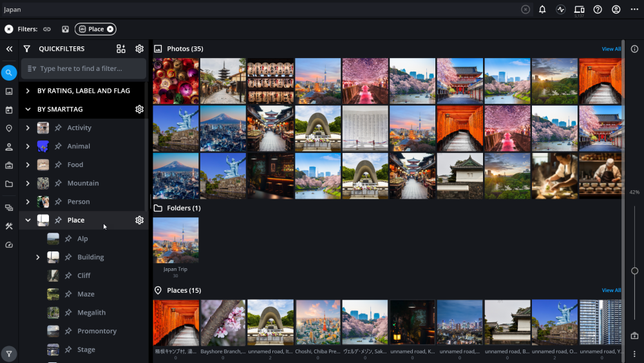Open the calendar view in left sidebar
Image resolution: width=644 pixels, height=363 pixels.
9,110
